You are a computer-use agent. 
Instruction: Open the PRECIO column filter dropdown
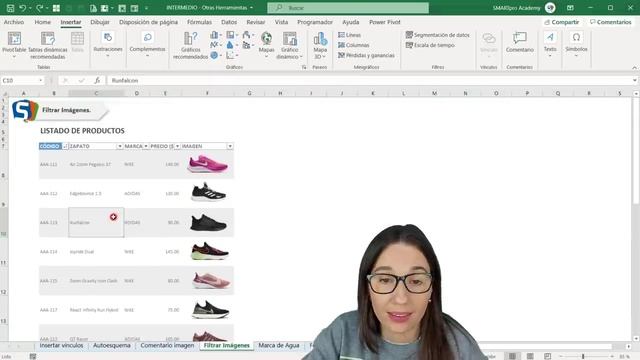point(177,146)
